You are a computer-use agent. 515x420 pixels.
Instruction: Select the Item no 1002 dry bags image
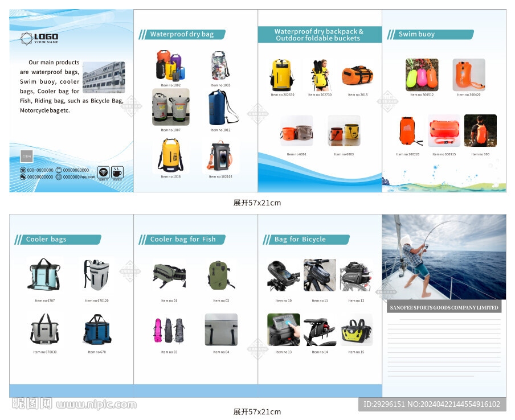[x=170, y=65]
